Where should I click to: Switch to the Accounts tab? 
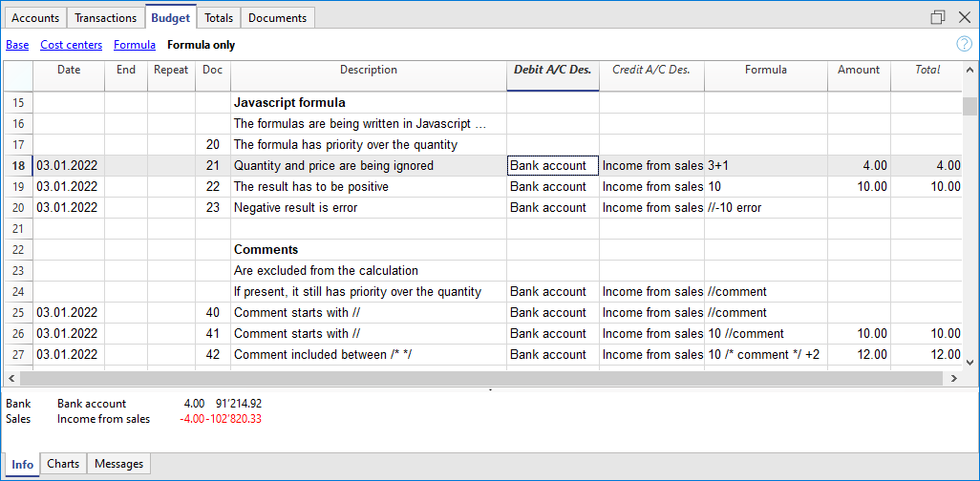pos(35,18)
